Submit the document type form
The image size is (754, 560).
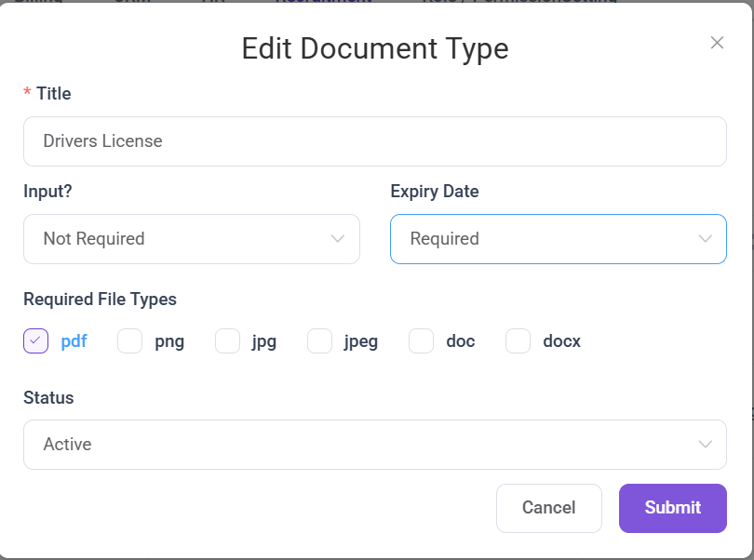click(x=672, y=508)
